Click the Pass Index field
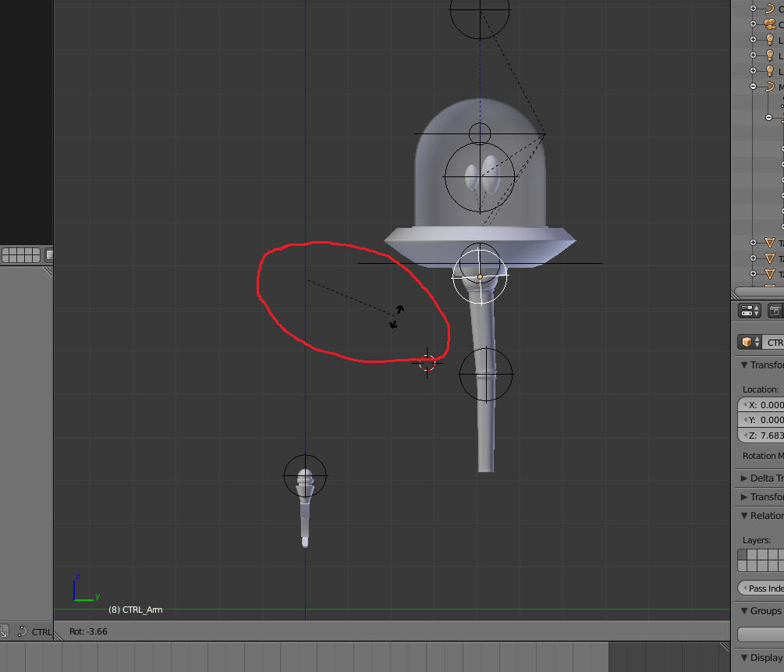This screenshot has width=784, height=672. pyautogui.click(x=761, y=588)
